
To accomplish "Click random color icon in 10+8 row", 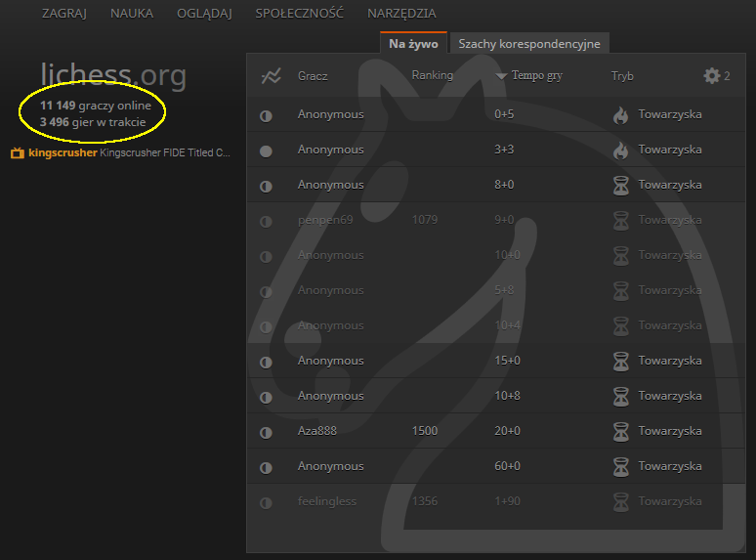I will click(x=266, y=398).
